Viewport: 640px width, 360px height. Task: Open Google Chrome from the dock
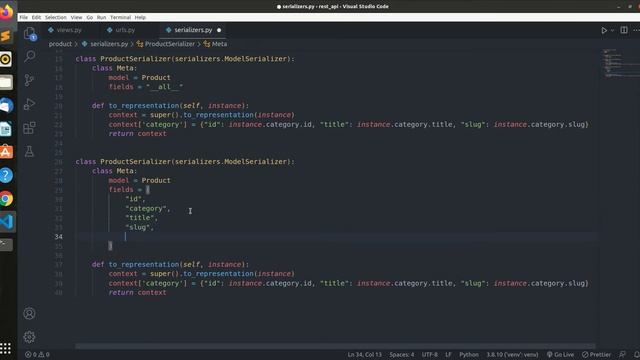click(6, 199)
